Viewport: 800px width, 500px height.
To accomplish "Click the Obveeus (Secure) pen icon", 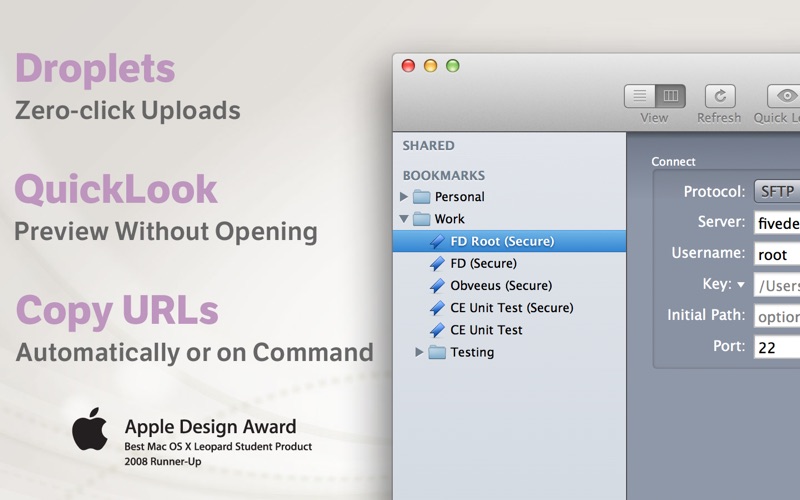I will 437,286.
